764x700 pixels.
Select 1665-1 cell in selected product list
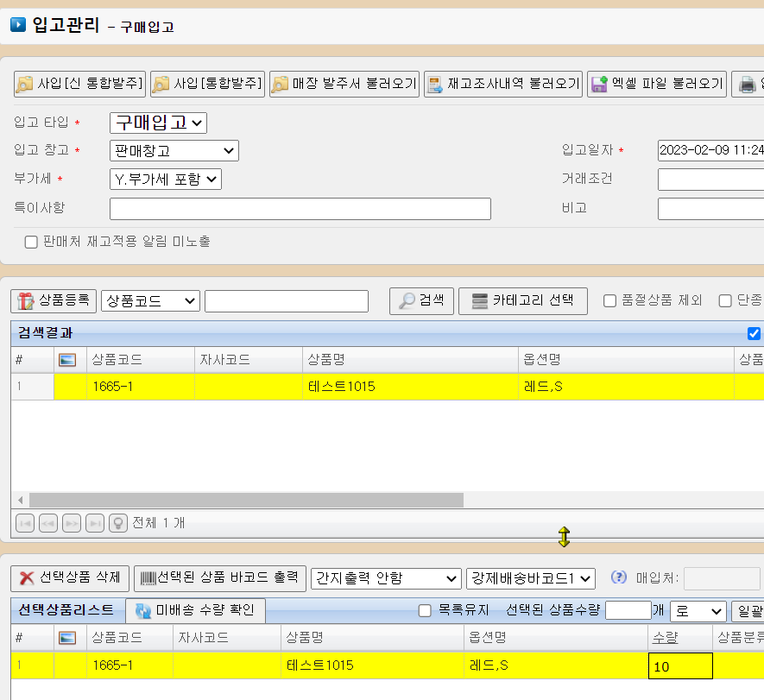pos(129,665)
